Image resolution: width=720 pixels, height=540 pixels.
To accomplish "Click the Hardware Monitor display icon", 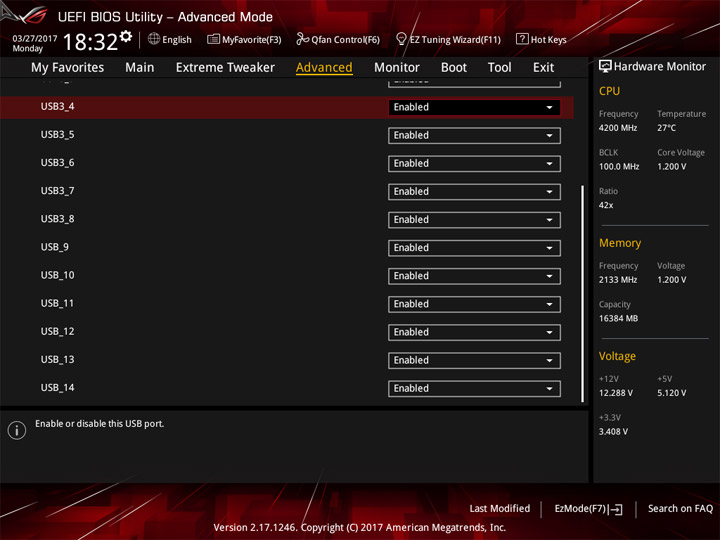I will [605, 67].
